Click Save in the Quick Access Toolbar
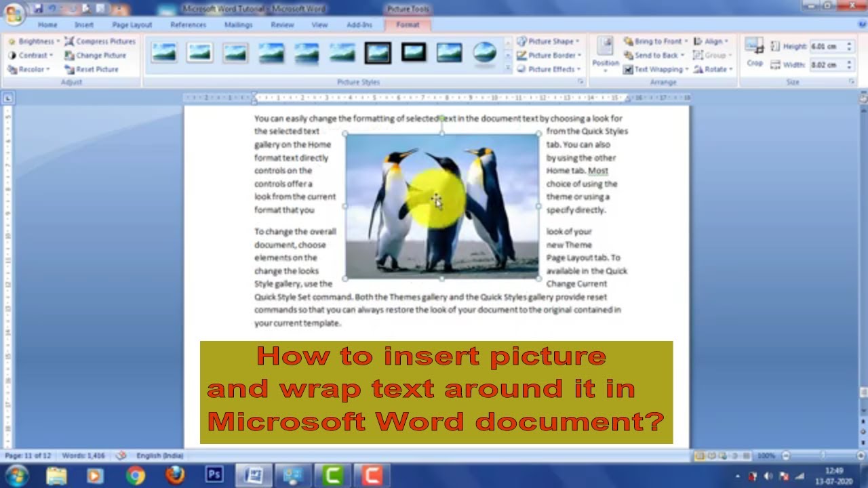The image size is (868, 488). click(38, 9)
